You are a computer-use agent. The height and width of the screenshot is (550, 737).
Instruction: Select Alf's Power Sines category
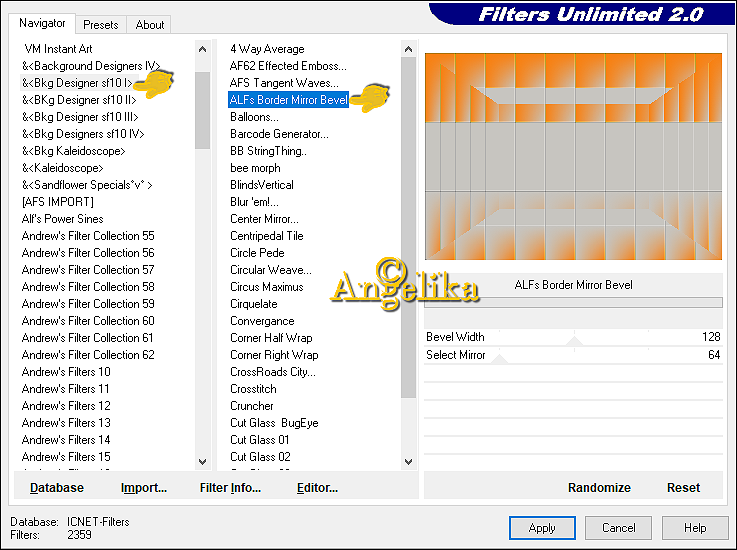click(63, 219)
